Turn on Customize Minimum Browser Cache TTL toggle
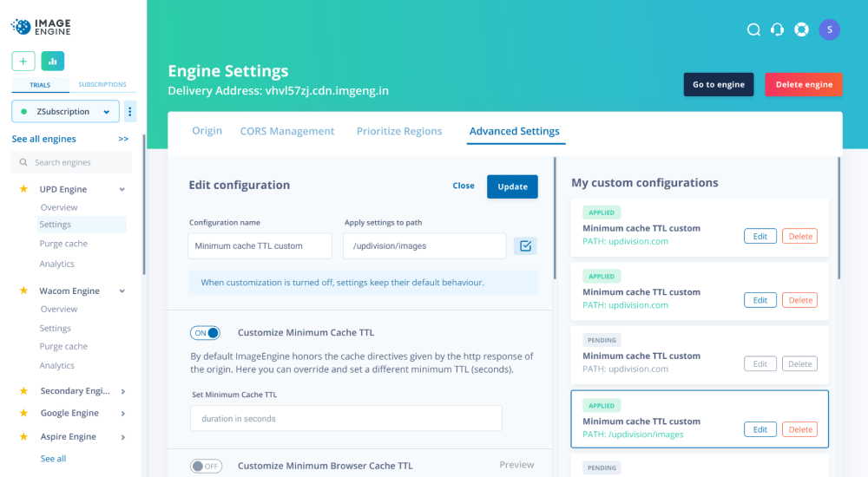This screenshot has height=477, width=868. click(206, 466)
